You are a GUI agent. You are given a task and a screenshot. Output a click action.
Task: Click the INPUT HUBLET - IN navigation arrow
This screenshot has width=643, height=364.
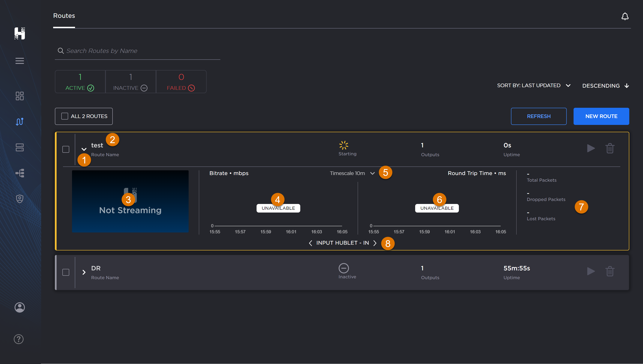coord(374,243)
